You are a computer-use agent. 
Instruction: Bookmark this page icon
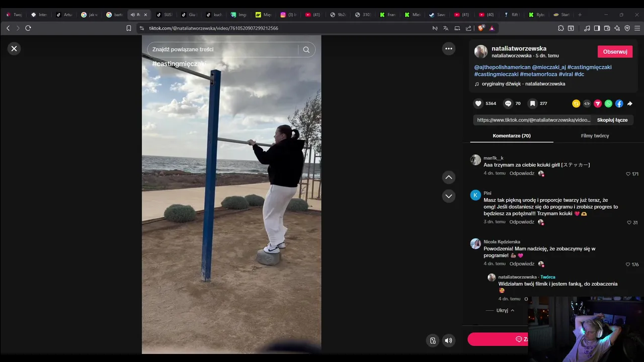pos(129,28)
